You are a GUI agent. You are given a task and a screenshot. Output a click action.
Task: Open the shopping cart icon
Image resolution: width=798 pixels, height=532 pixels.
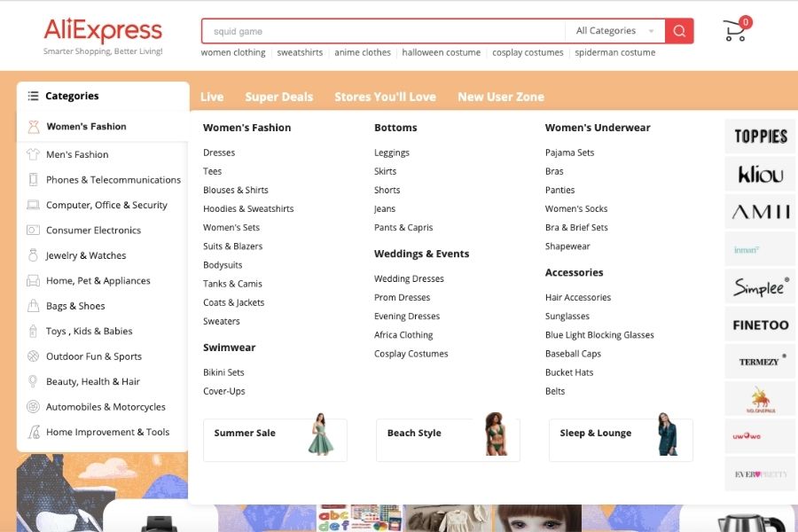735,31
